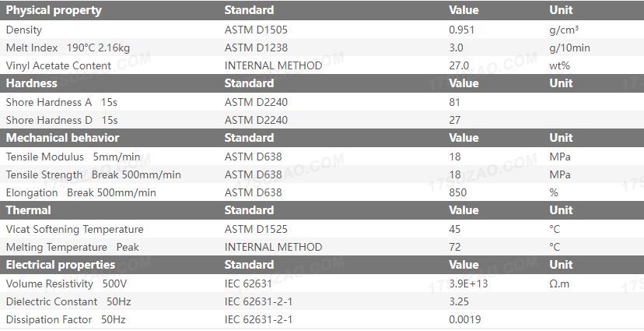Click the Elongation value 850
Viewport: 644px width, 331px height.
tap(458, 192)
